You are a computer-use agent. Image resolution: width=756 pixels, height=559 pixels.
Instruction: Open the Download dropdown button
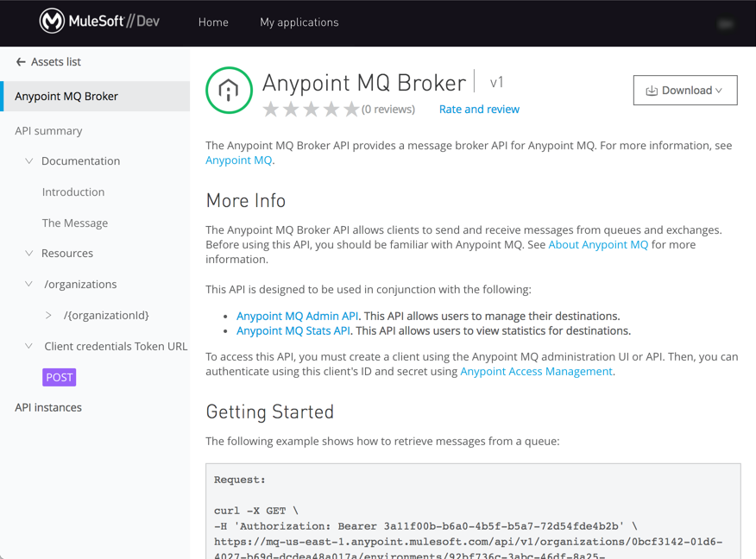pyautogui.click(x=685, y=91)
